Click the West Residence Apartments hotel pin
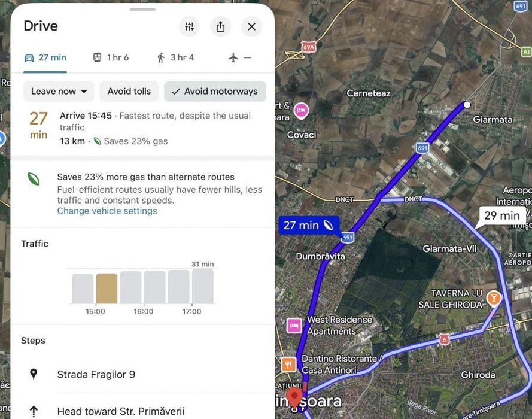Image resolution: width=532 pixels, height=419 pixels. coord(294,325)
